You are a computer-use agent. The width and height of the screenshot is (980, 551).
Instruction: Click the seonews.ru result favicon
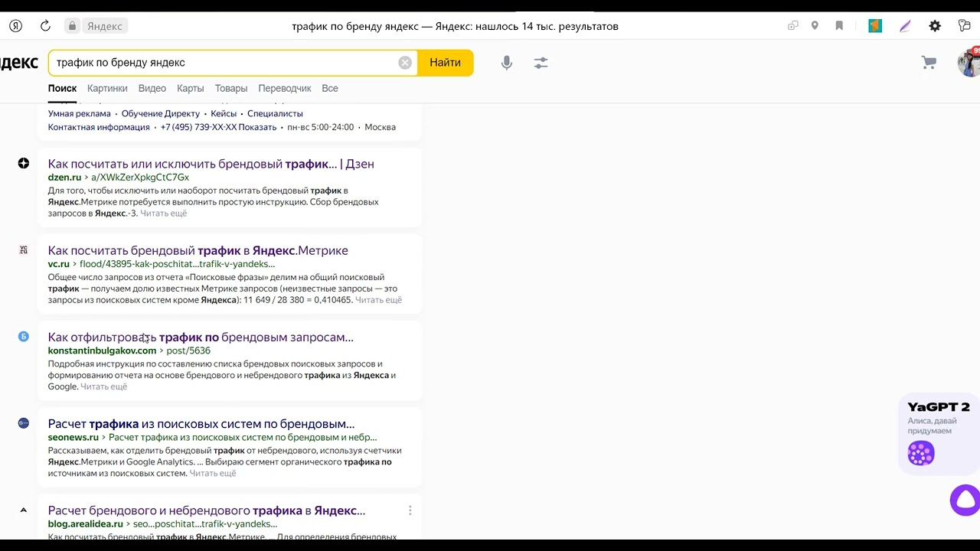(x=24, y=422)
